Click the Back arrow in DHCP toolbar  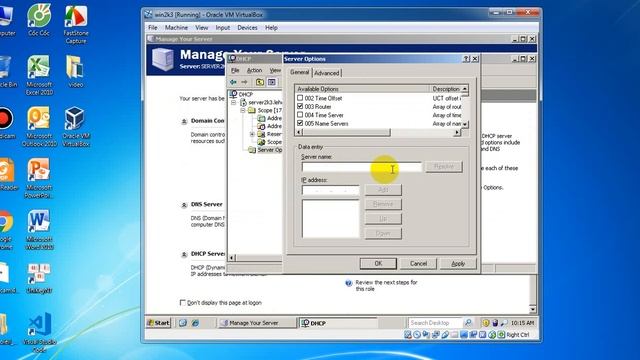tap(233, 82)
